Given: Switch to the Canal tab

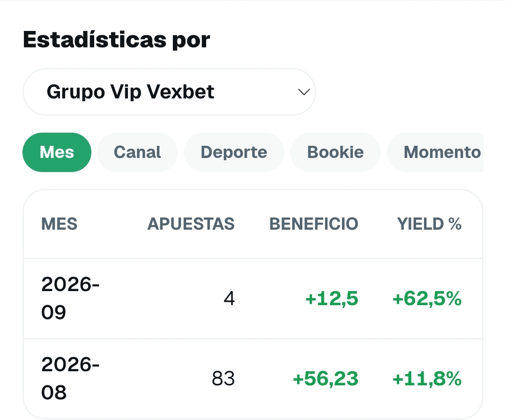Looking at the screenshot, I should tap(137, 152).
